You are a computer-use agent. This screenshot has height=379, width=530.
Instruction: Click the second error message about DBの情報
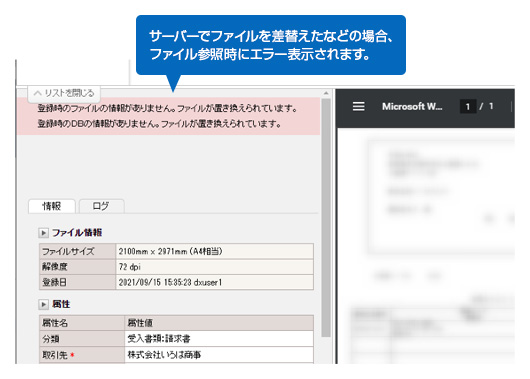point(160,124)
